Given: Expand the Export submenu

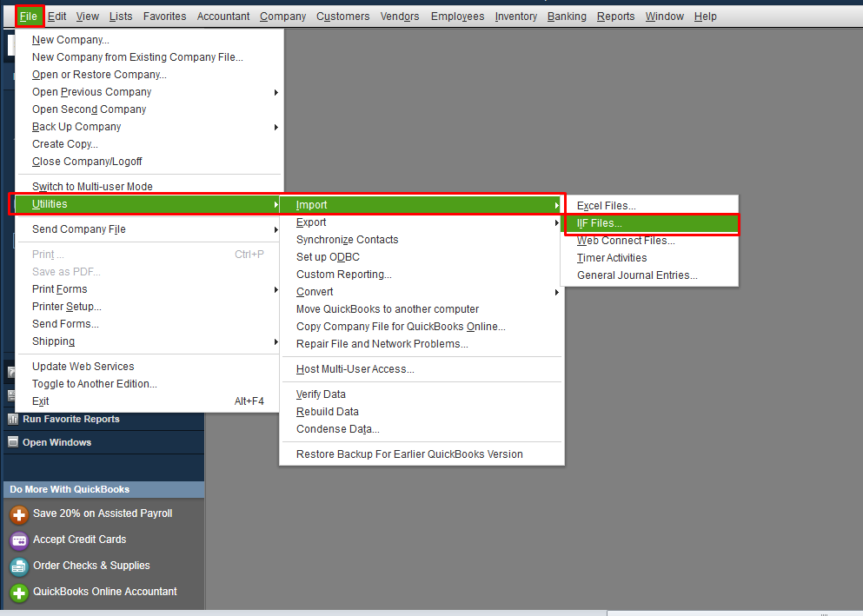Looking at the screenshot, I should 422,222.
